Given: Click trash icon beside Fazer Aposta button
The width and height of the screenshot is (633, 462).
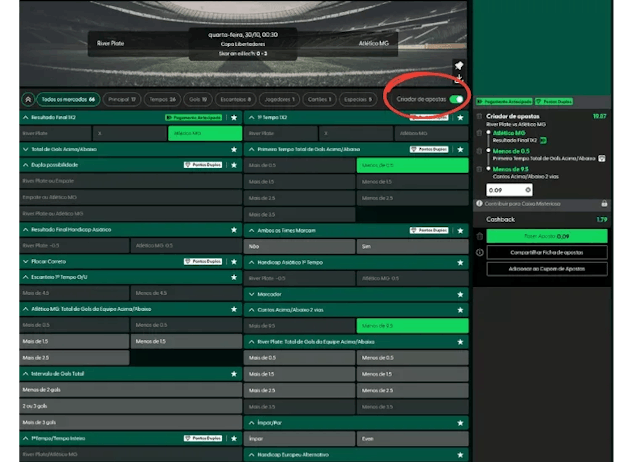Looking at the screenshot, I should [x=481, y=237].
